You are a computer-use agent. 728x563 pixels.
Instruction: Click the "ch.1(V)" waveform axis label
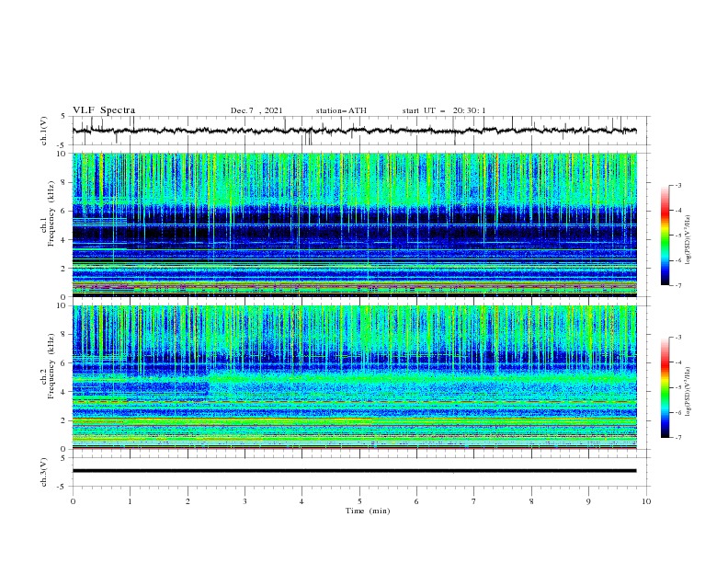tap(44, 131)
